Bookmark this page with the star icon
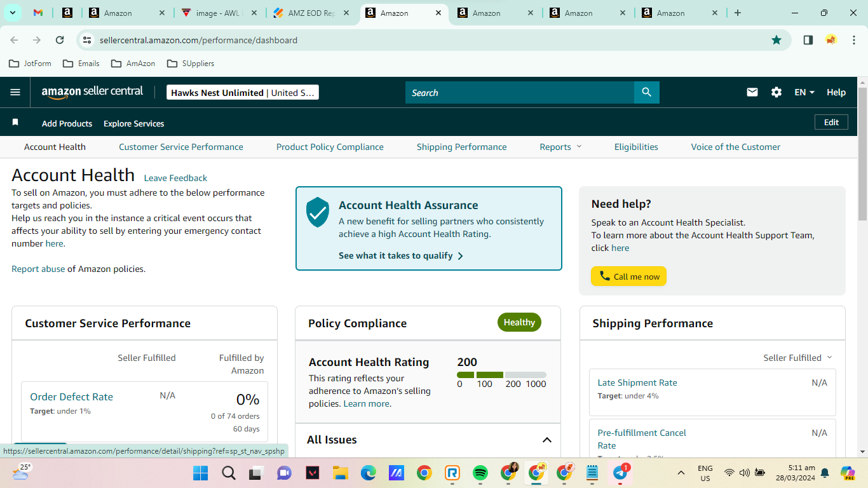 (776, 40)
